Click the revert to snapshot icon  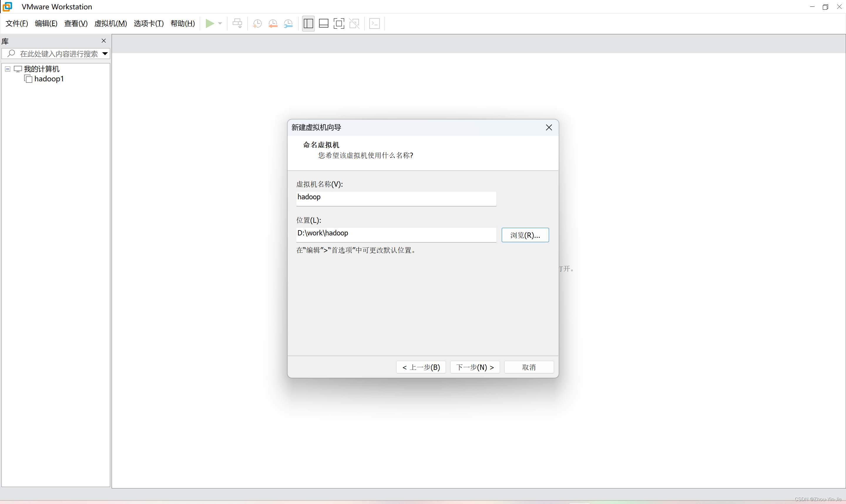(273, 23)
